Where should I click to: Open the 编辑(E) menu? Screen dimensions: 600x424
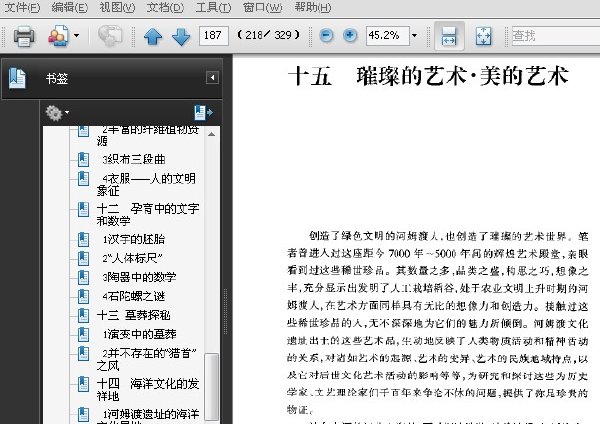[69, 7]
